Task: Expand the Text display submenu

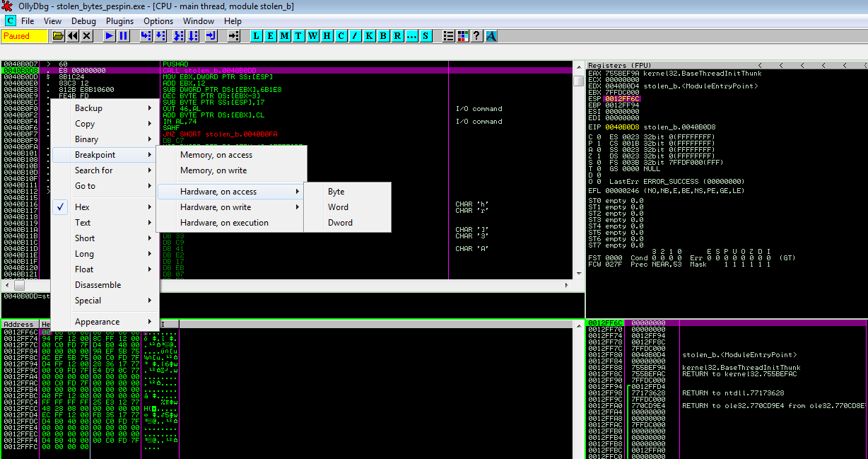Action: tap(105, 223)
